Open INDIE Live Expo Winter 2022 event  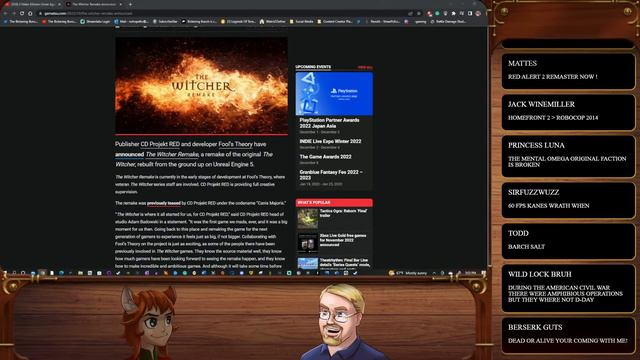coord(330,141)
